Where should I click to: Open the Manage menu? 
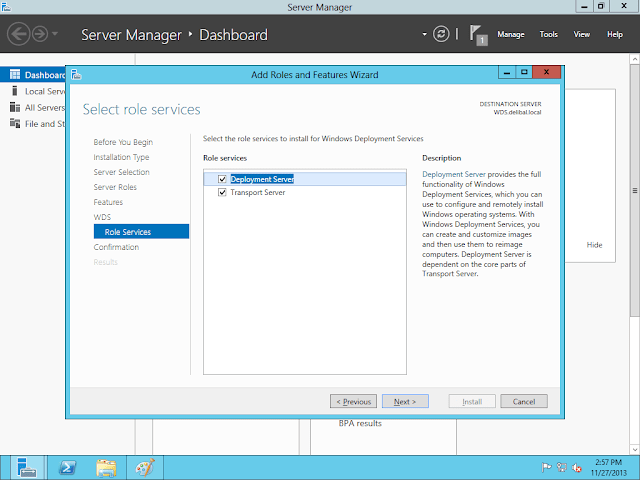tap(510, 35)
